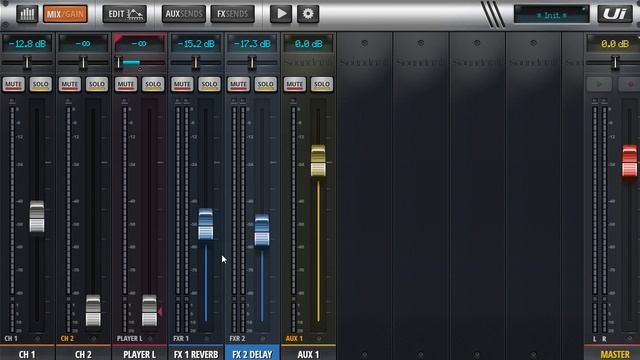640x360 pixels.
Task: Click the master strip record button
Action: tap(629, 84)
